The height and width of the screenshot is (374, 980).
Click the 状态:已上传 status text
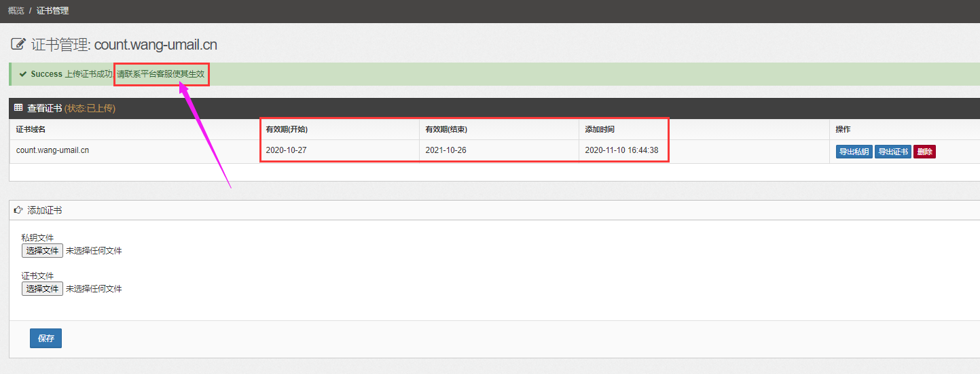(x=90, y=108)
